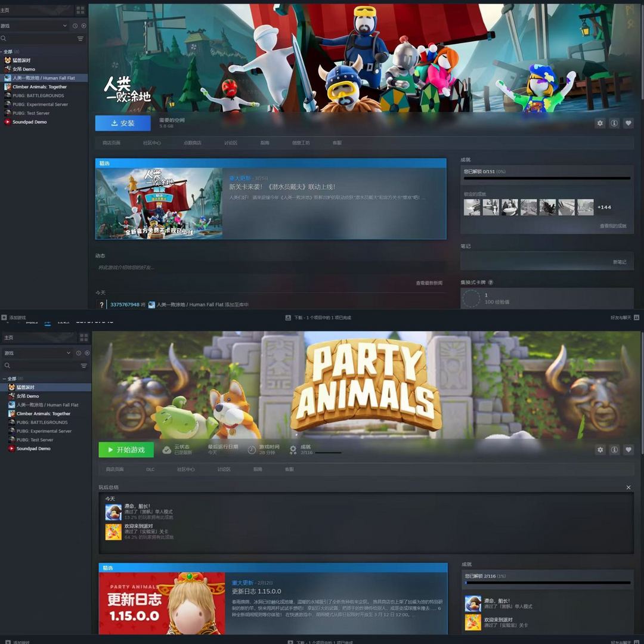Click the blue 安装 install button
The width and height of the screenshot is (644, 644).
123,123
